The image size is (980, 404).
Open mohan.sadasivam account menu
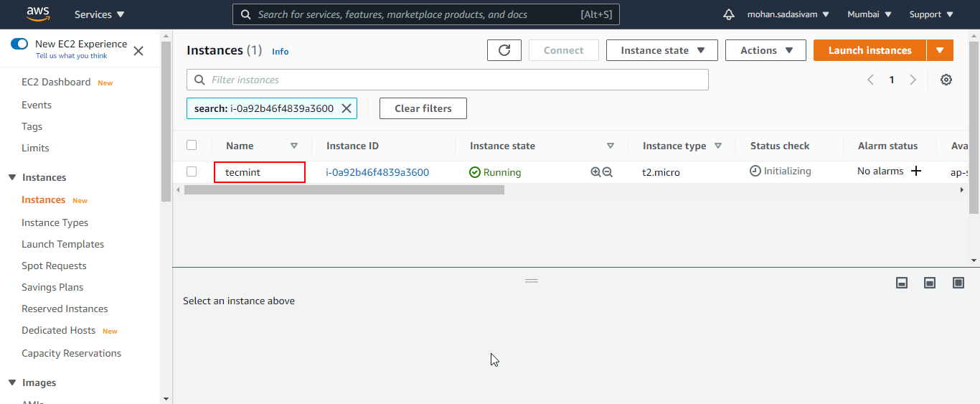788,14
